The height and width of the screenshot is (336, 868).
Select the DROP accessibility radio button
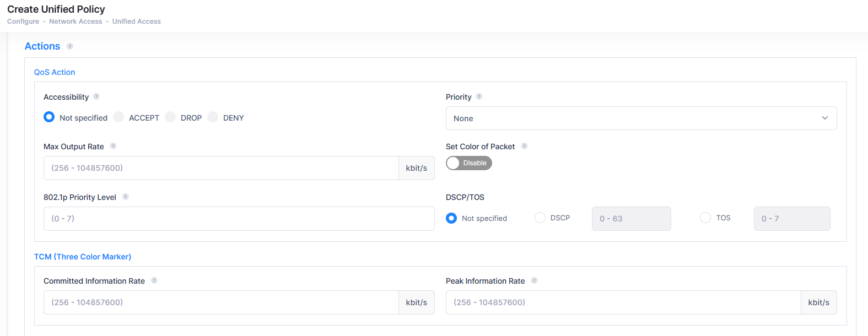170,117
